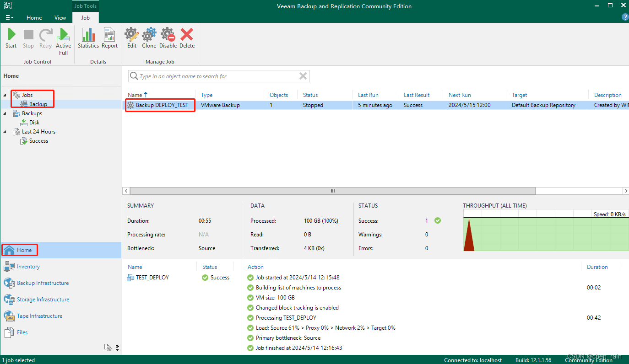
Task: Open job Statistics
Action: tap(88, 38)
